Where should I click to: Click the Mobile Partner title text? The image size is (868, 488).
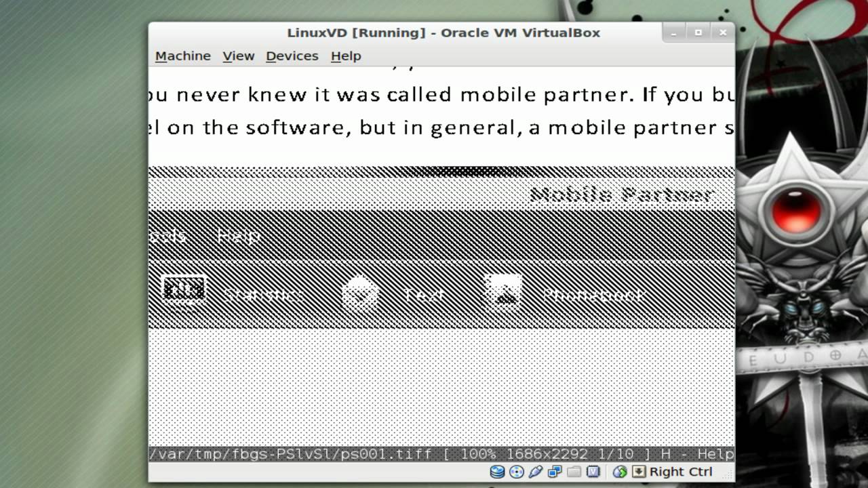tap(621, 195)
